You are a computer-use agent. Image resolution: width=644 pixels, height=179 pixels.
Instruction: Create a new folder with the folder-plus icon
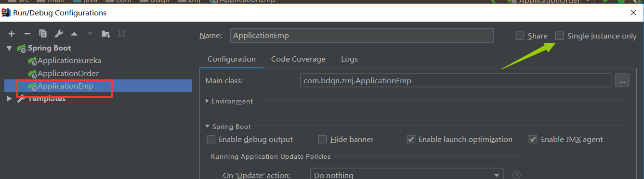(x=105, y=34)
